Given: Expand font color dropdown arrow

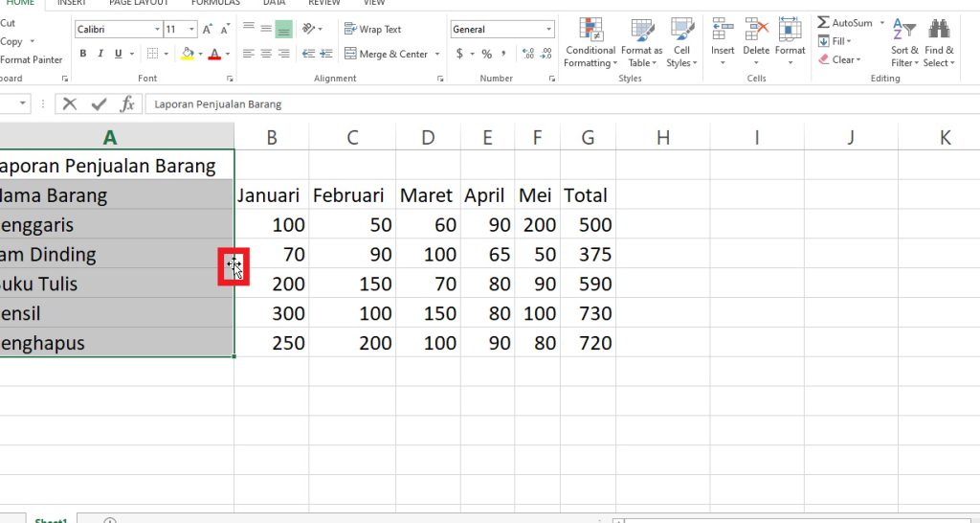Looking at the screenshot, I should tap(228, 54).
